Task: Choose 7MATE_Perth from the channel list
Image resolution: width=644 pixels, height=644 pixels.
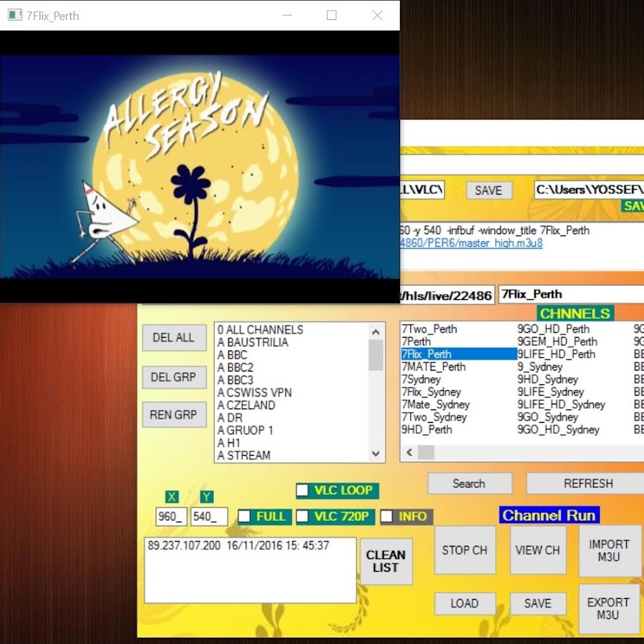Action: [434, 367]
